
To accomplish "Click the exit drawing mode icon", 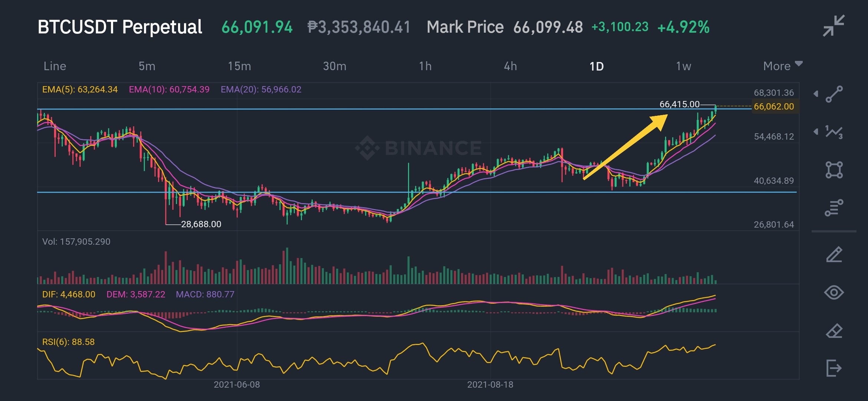I will 834,368.
